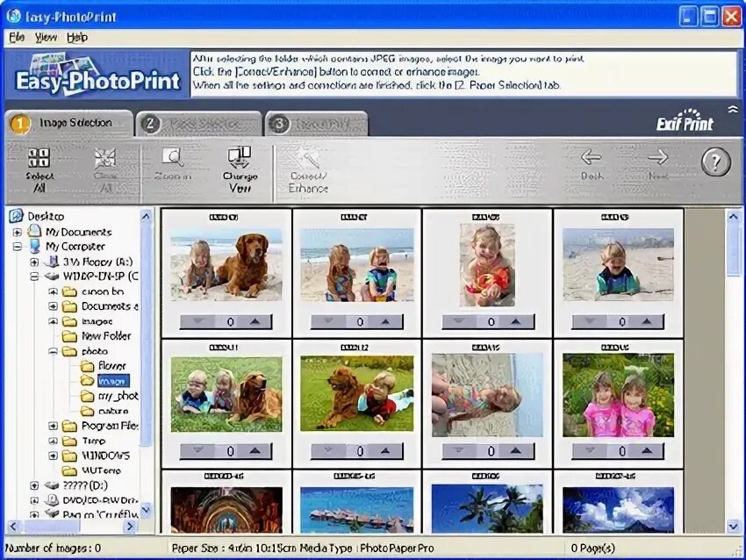The image size is (746, 560).
Task: Increase copies for sideways girl in swimsuit photo
Action: point(516,450)
